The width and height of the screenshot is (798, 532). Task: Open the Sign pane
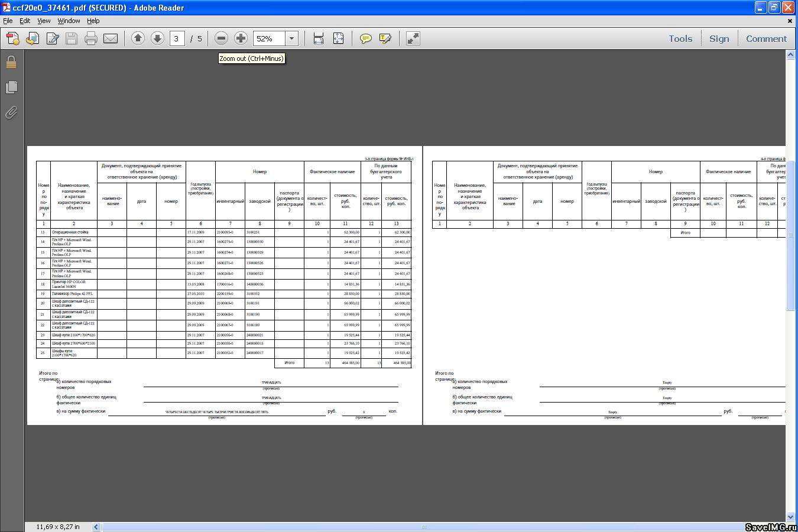coord(719,38)
